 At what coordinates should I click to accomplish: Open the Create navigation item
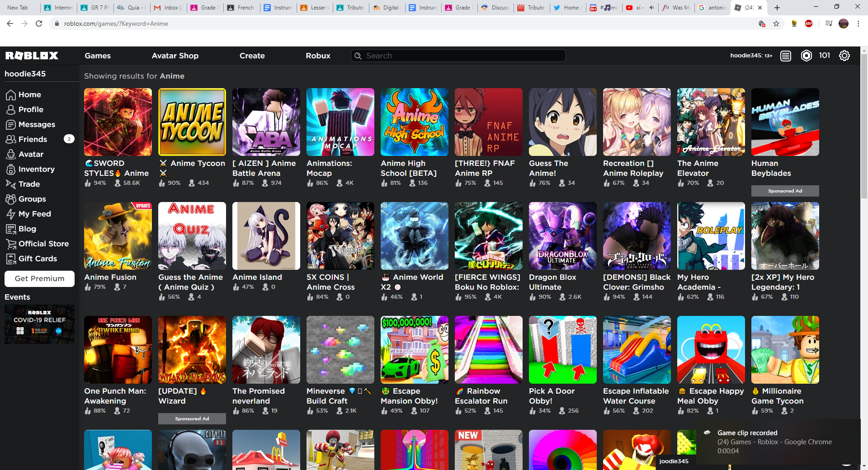click(x=252, y=56)
